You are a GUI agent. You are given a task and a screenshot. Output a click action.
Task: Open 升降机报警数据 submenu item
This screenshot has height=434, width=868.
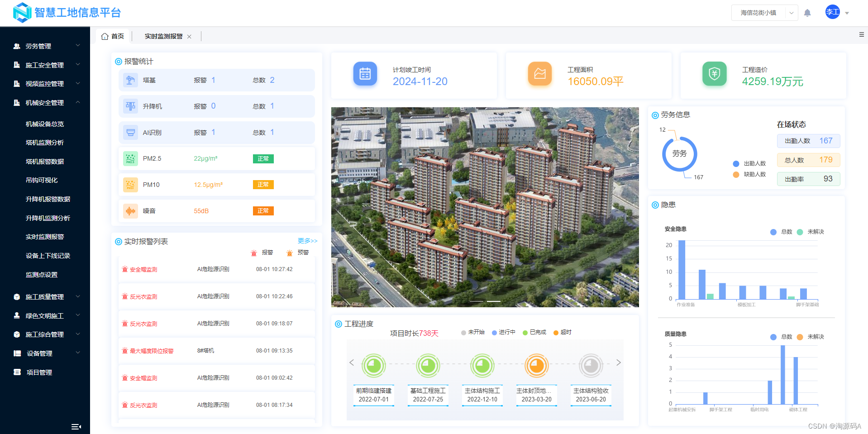tap(48, 199)
